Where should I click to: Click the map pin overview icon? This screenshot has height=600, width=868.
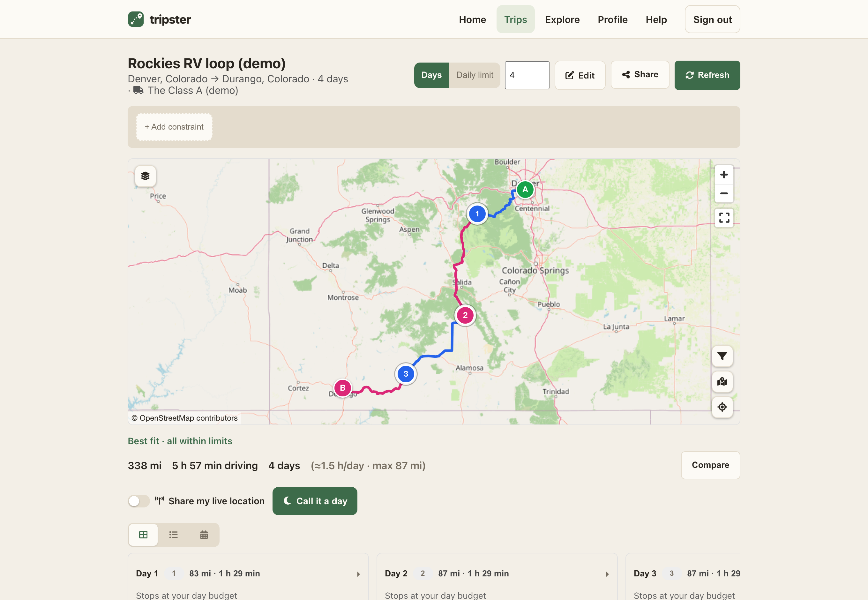coord(722,382)
